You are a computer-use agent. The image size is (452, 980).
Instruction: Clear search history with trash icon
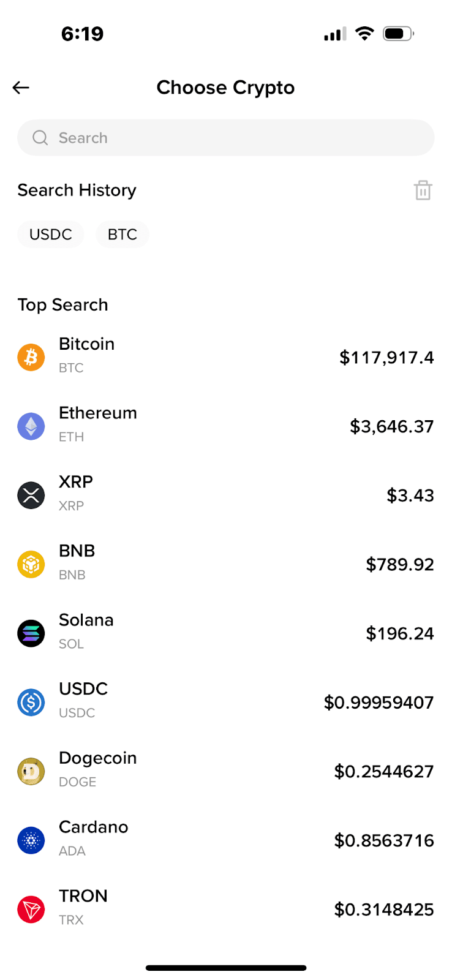pos(423,190)
